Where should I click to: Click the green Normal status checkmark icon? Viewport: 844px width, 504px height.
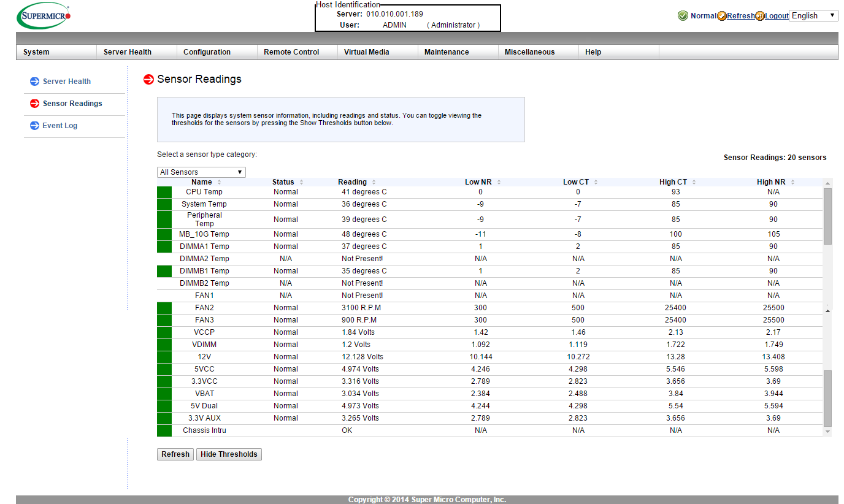pyautogui.click(x=683, y=16)
